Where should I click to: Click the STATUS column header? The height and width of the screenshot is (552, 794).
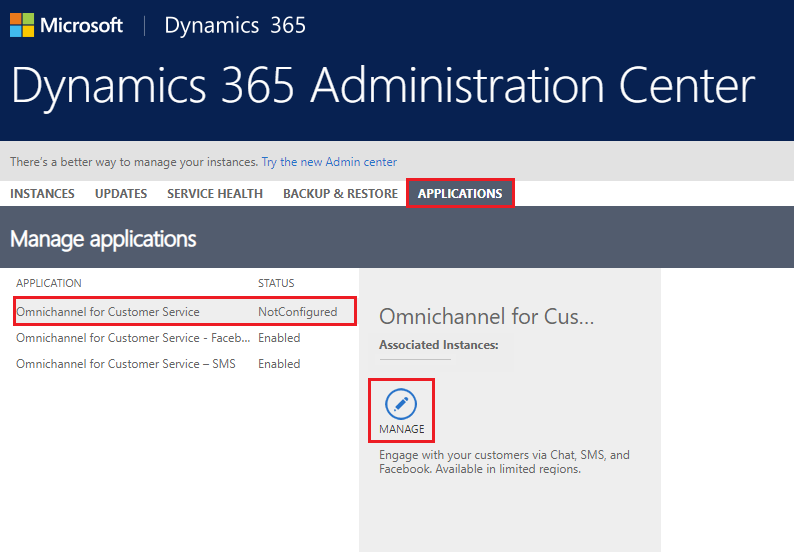[276, 283]
